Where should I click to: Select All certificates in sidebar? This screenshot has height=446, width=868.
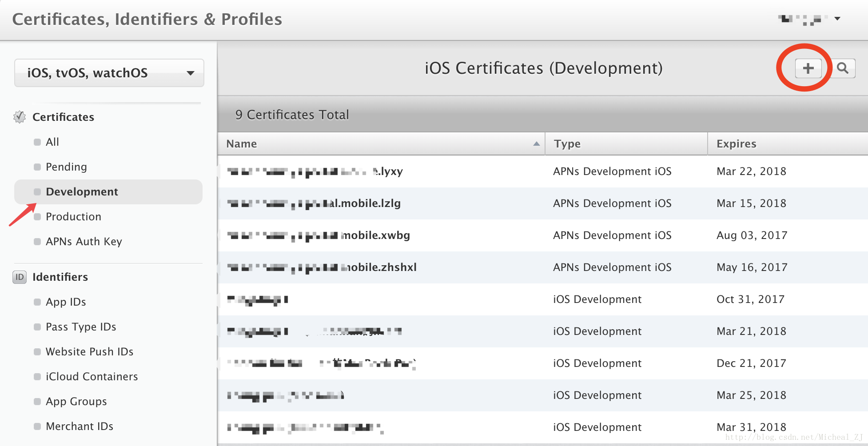tap(52, 142)
